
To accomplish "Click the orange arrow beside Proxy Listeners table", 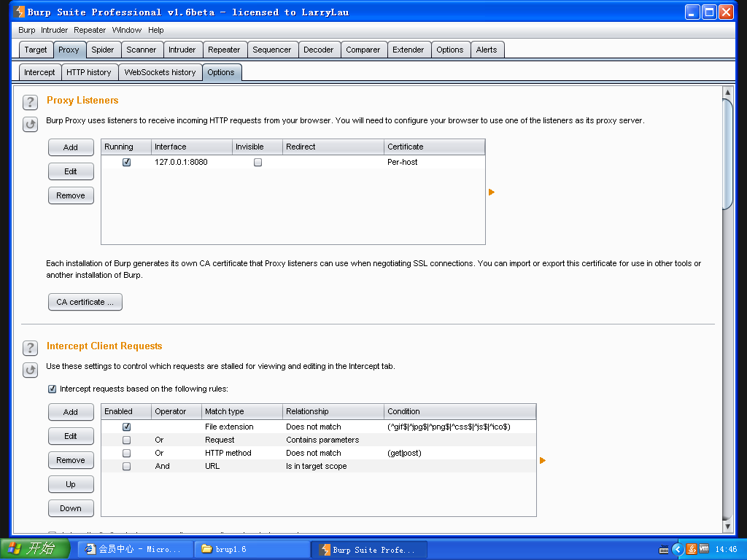I will click(x=492, y=192).
